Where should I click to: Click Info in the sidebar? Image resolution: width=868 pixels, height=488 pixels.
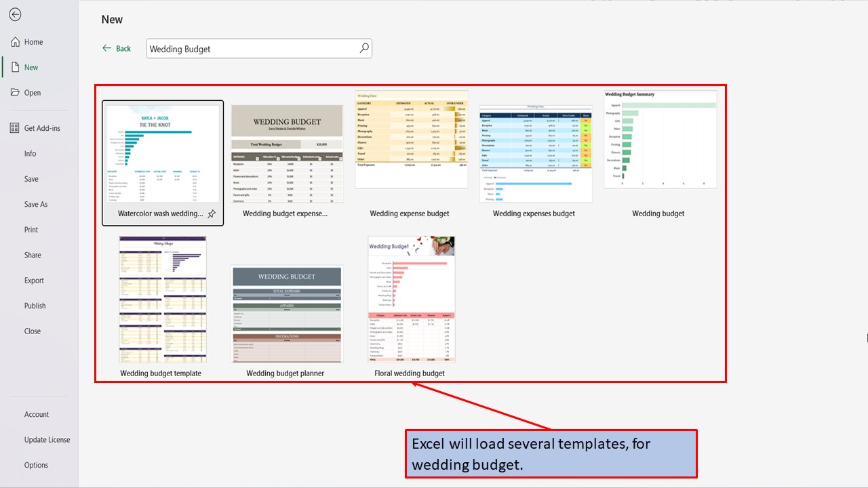[30, 153]
